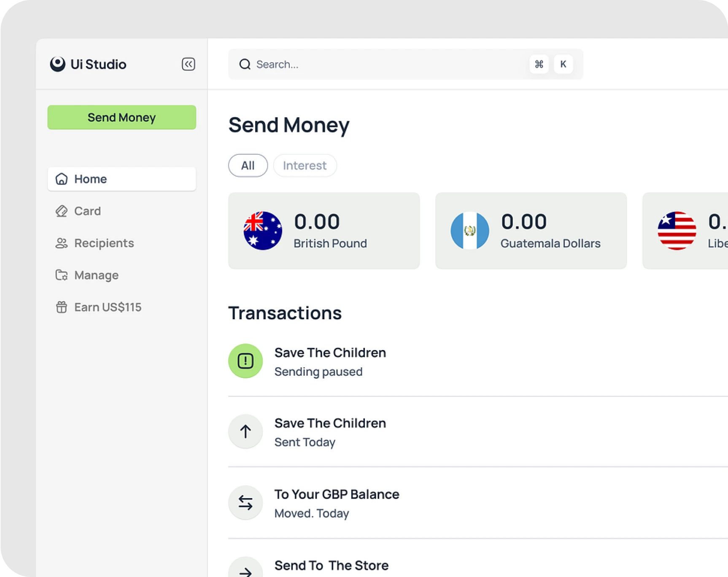Click the up-arrow Sent Today icon

[245, 431]
